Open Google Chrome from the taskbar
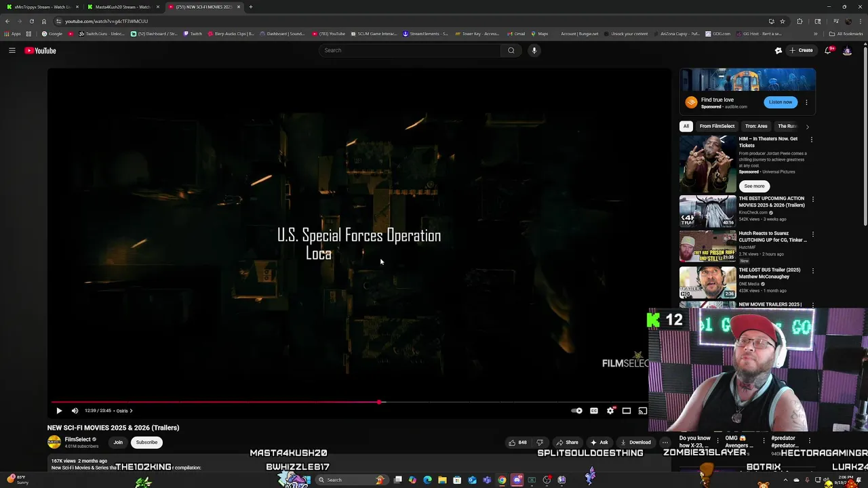Viewport: 868px width, 488px height. 502,480
